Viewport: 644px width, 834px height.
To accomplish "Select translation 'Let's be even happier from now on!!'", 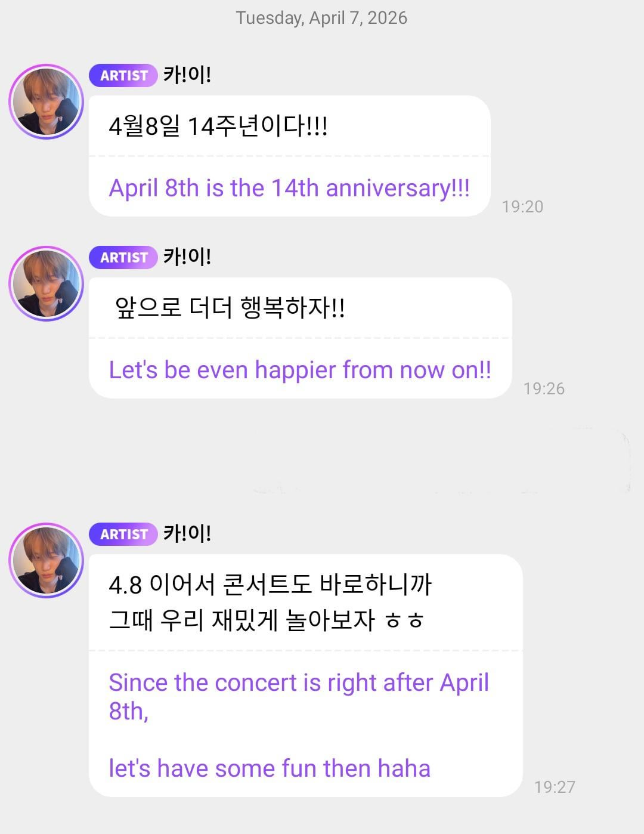I will pyautogui.click(x=300, y=370).
